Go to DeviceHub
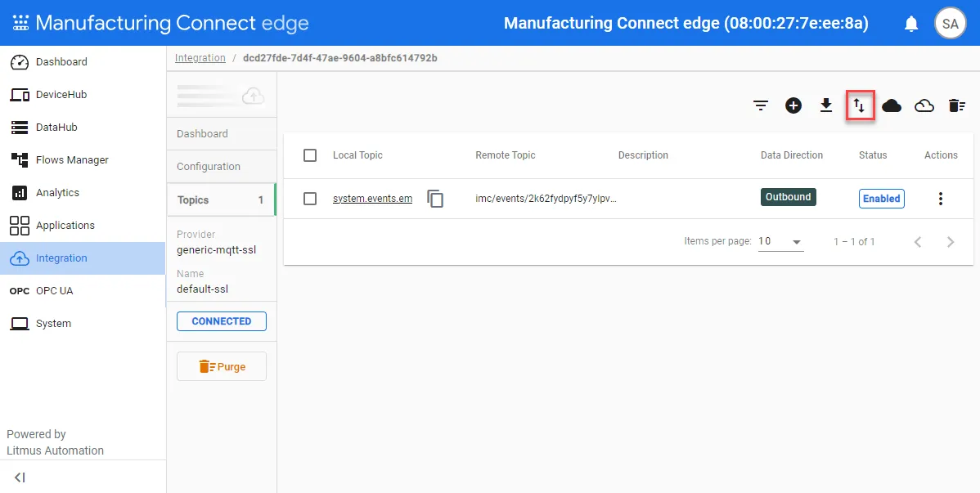The image size is (980, 493). (83, 94)
